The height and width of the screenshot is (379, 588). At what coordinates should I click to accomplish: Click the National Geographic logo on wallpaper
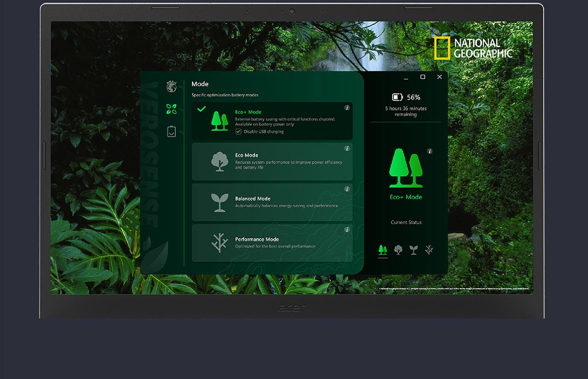(x=473, y=48)
